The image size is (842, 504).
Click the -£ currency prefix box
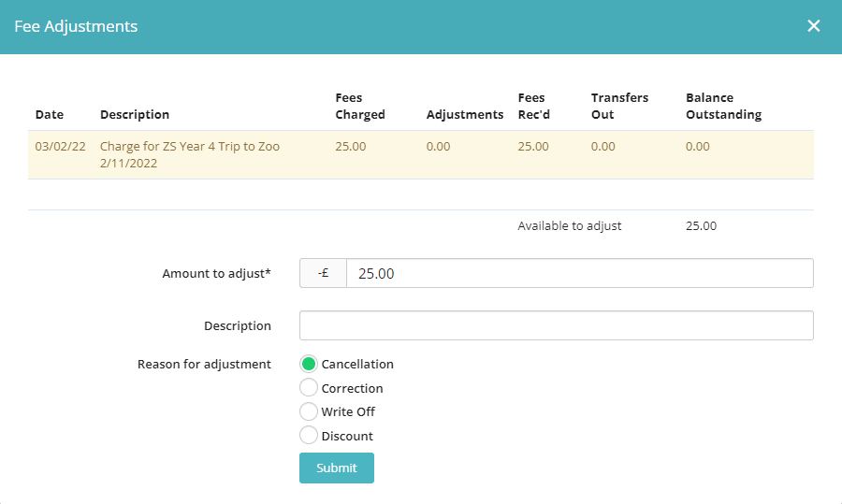[x=323, y=273]
